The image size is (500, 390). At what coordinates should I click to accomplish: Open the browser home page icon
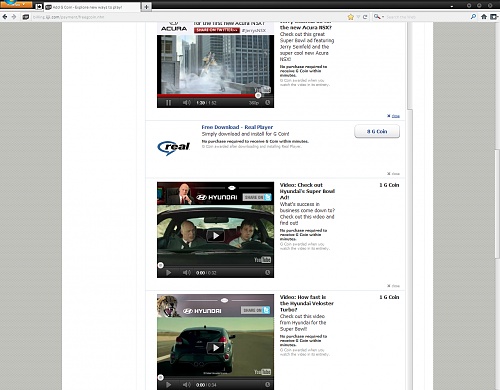tap(484, 17)
